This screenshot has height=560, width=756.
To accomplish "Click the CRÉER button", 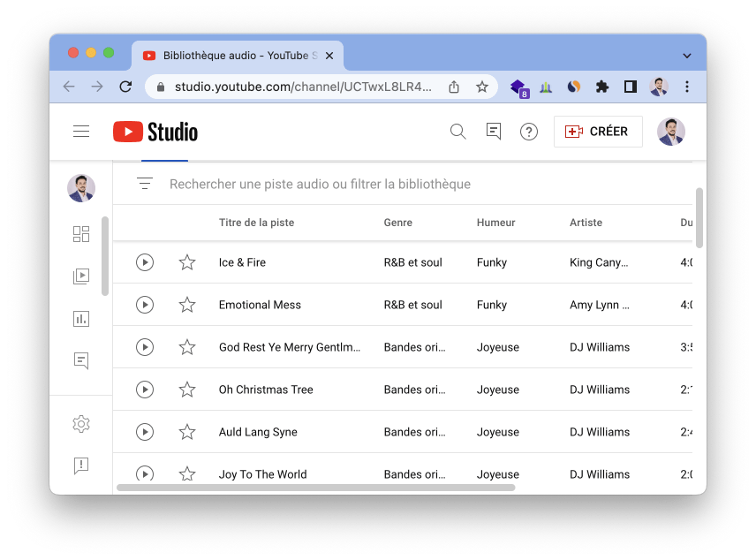I will point(598,132).
